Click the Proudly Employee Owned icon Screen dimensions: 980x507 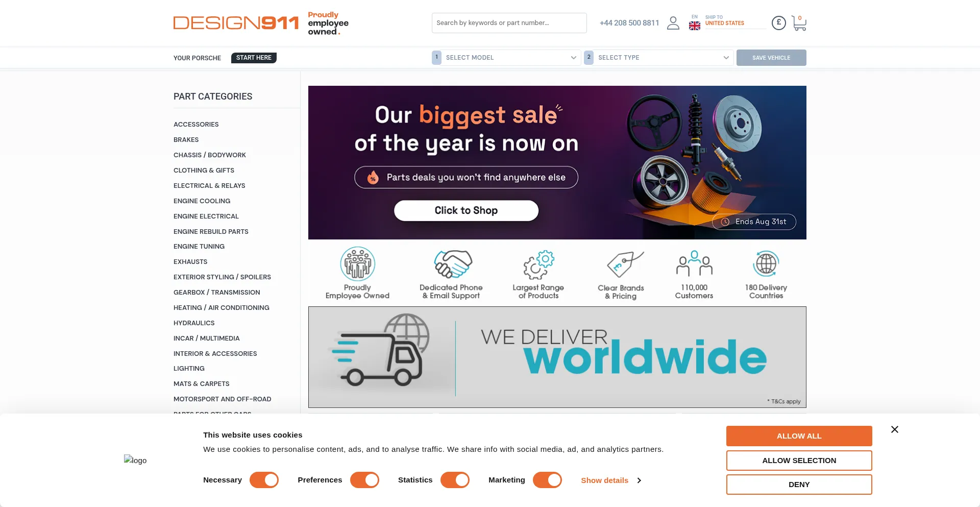coord(358,264)
